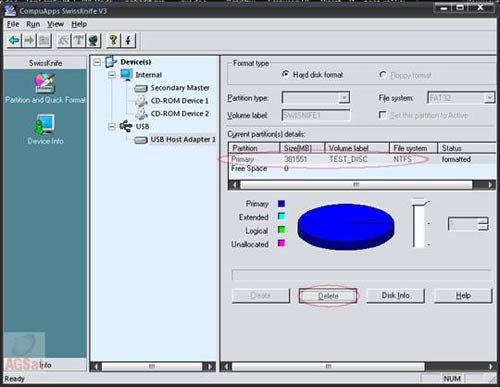500x387 pixels.
Task: Open the Partition type dropdown
Action: click(x=316, y=98)
